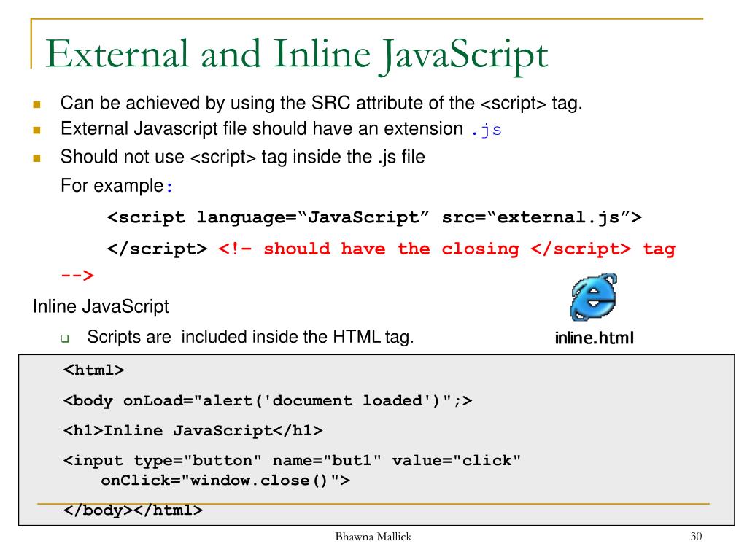This screenshot has height=560, width=747.
Task: Select the inline.html file label
Action: 594,338
